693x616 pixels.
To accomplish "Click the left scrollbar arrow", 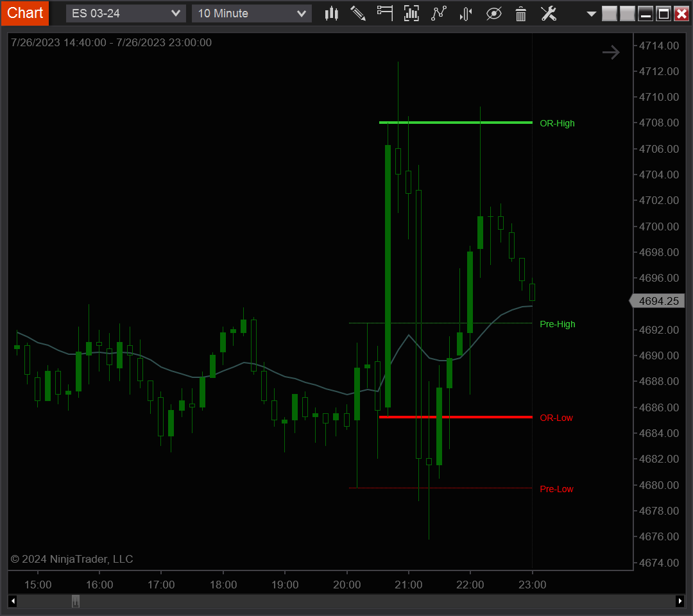I will click(13, 601).
